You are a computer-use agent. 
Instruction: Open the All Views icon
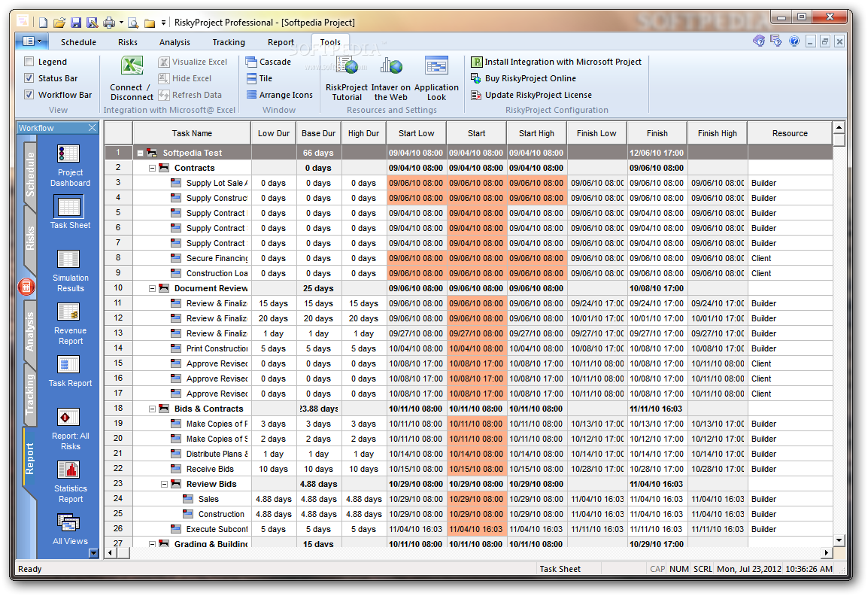click(x=69, y=522)
